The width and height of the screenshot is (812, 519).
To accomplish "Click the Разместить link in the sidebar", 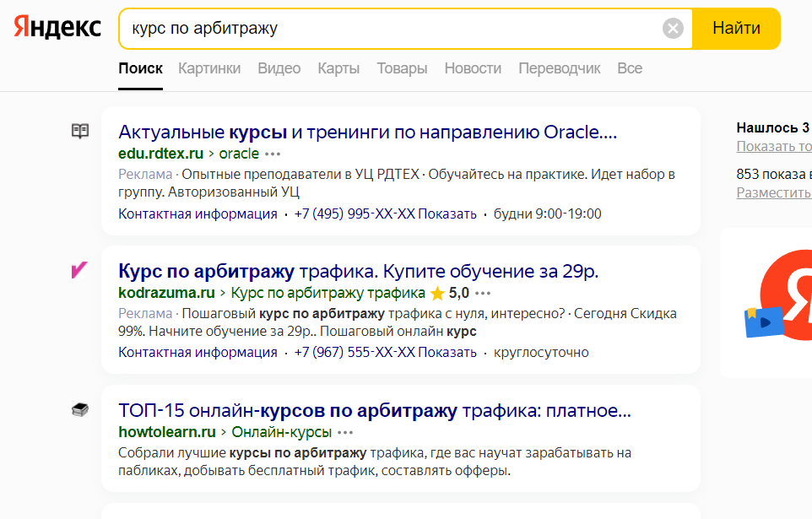I will [x=774, y=192].
